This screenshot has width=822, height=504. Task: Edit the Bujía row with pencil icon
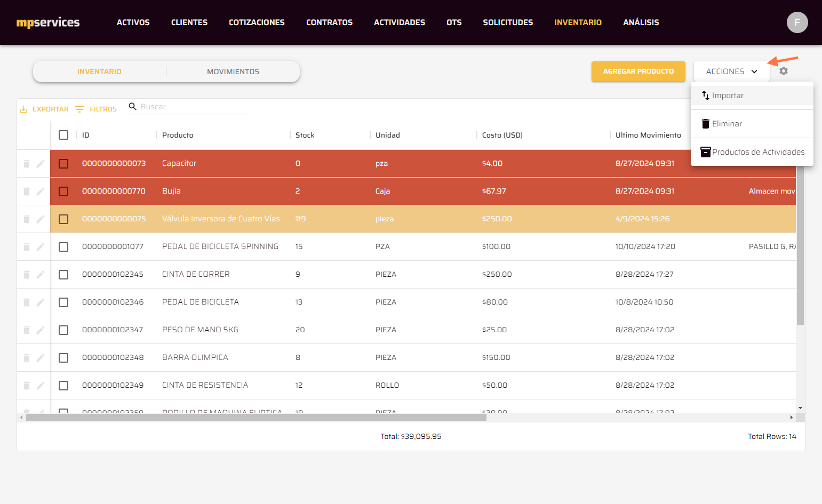click(x=41, y=191)
